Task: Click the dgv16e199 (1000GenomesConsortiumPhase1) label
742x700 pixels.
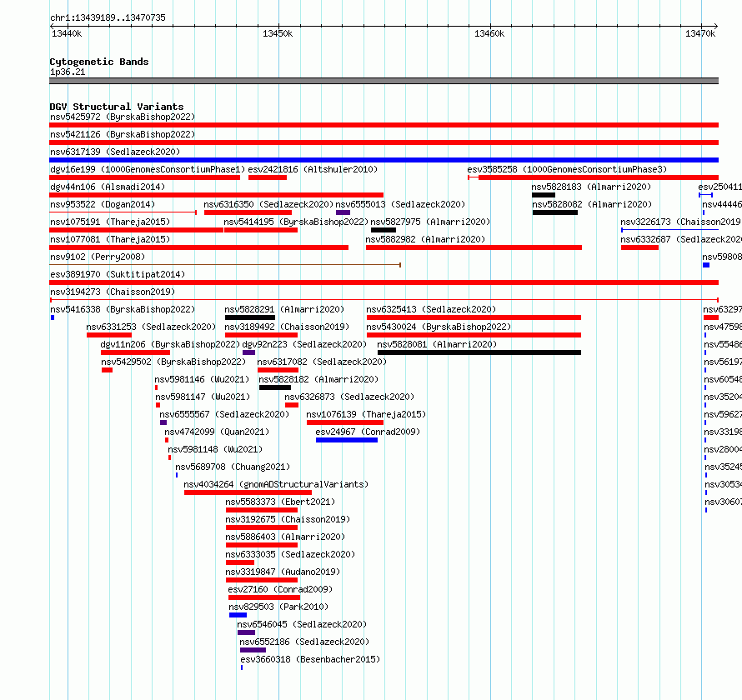Action: point(148,169)
